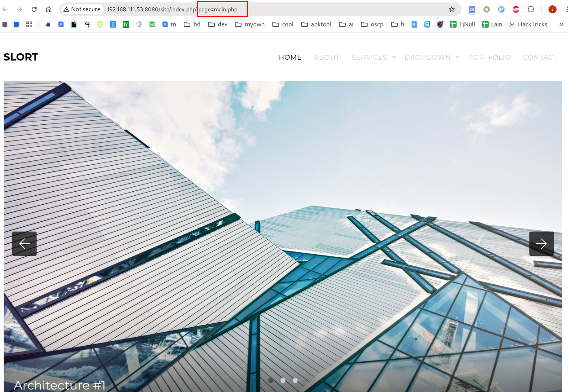The width and height of the screenshot is (568, 392).
Task: Open the PORTFOLIO menu item
Action: (489, 57)
